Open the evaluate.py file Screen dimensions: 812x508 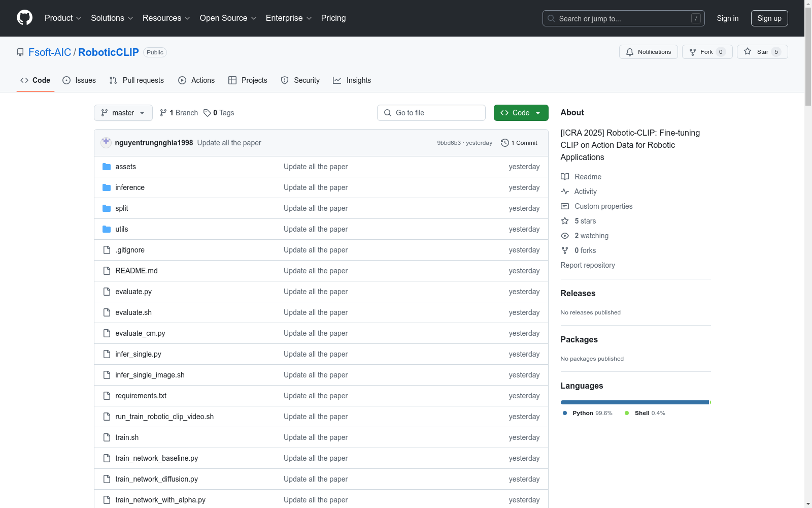[133, 292]
